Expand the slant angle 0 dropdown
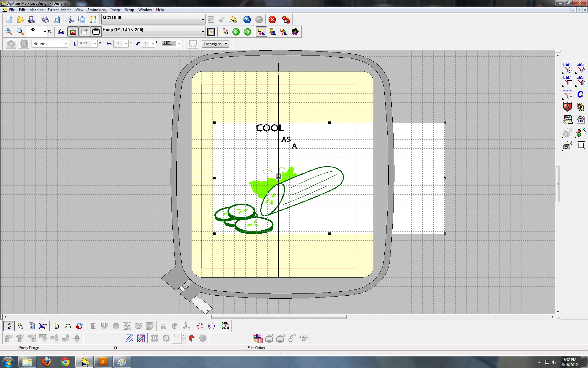This screenshot has height=368, width=588. coord(153,44)
